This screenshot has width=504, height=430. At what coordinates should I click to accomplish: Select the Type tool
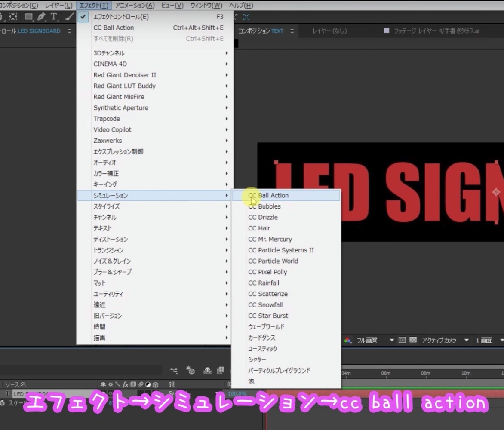coord(53,17)
